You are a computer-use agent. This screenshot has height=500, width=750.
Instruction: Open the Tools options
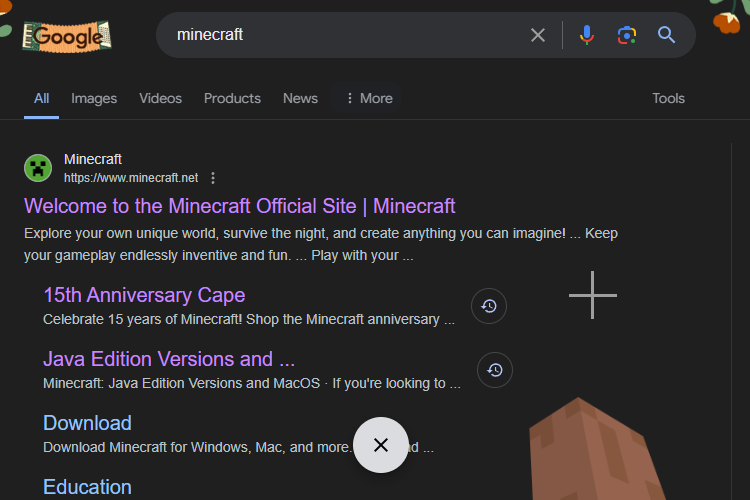(x=669, y=99)
